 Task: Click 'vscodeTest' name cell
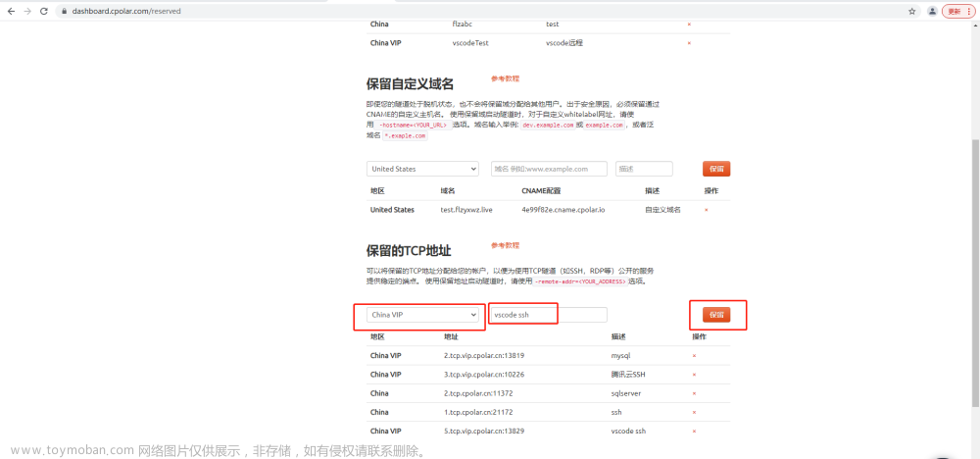click(470, 43)
